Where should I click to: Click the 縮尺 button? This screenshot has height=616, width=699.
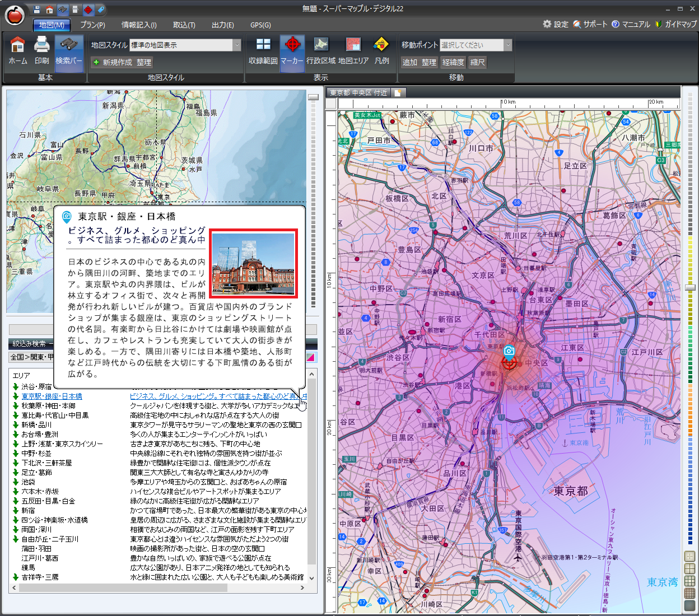[478, 62]
